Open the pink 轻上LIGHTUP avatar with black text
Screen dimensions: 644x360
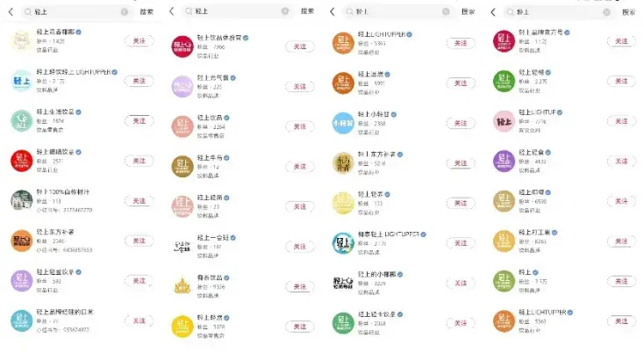coord(504,121)
